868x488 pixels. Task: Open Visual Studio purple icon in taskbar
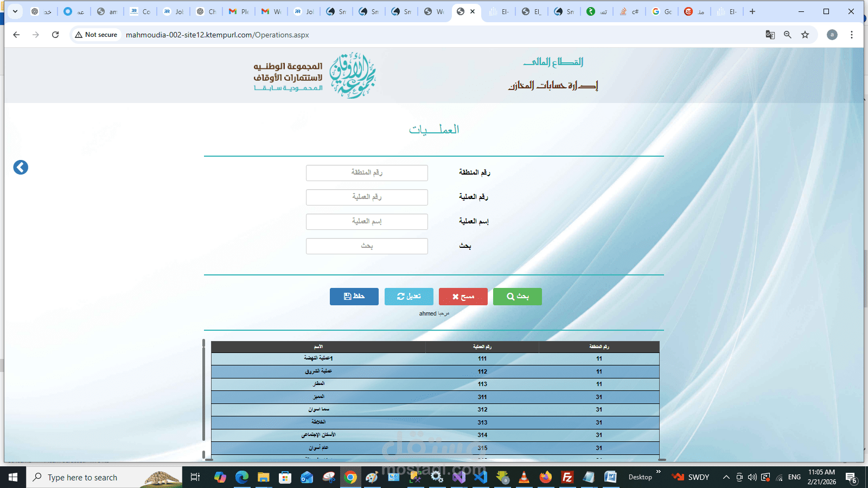pyautogui.click(x=459, y=477)
